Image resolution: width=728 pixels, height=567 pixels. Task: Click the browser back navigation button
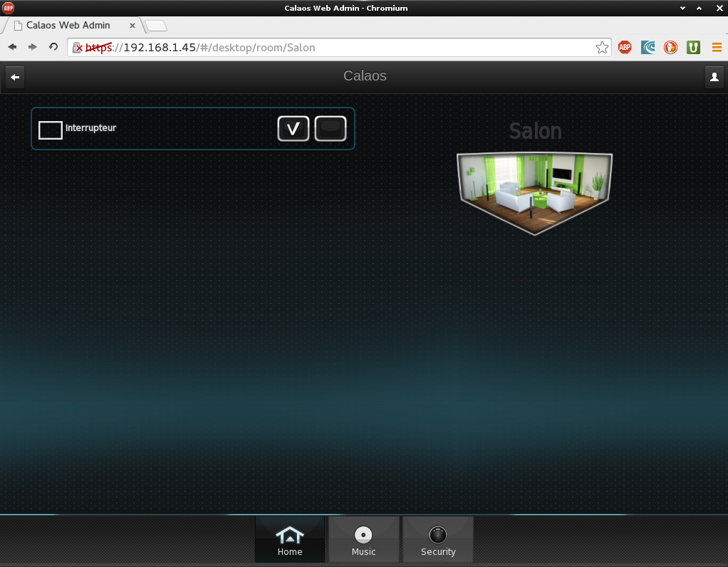coord(13,47)
